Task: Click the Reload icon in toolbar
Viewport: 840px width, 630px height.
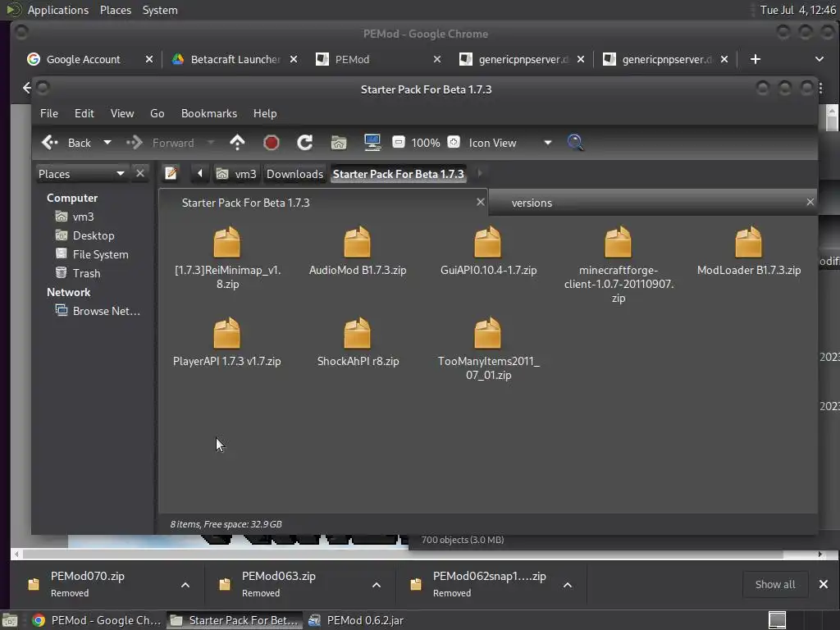Action: (305, 143)
